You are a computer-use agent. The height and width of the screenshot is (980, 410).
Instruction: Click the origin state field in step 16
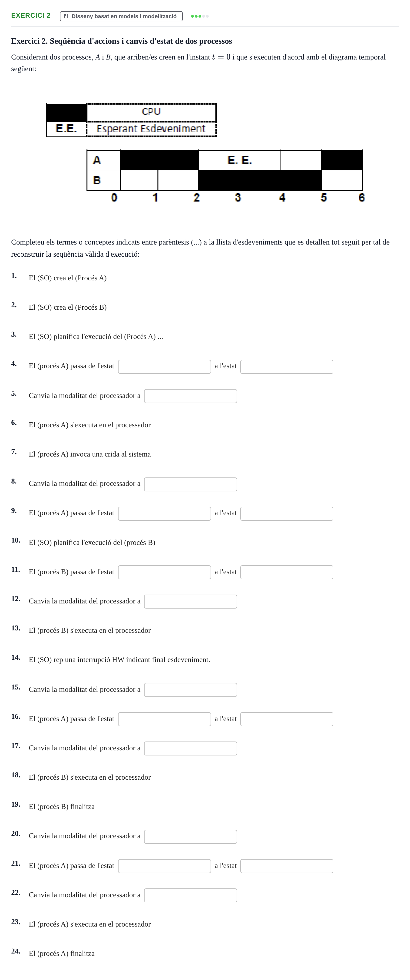[x=164, y=719]
